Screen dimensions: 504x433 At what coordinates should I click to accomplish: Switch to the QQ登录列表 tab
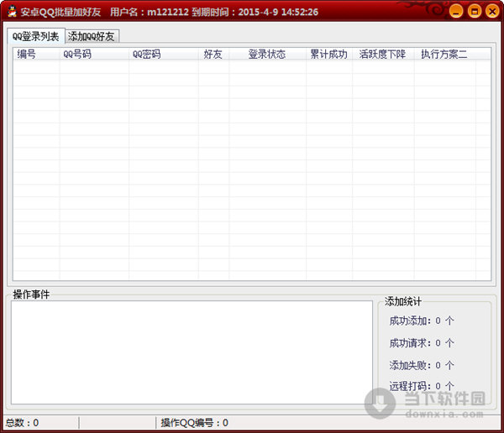point(35,36)
